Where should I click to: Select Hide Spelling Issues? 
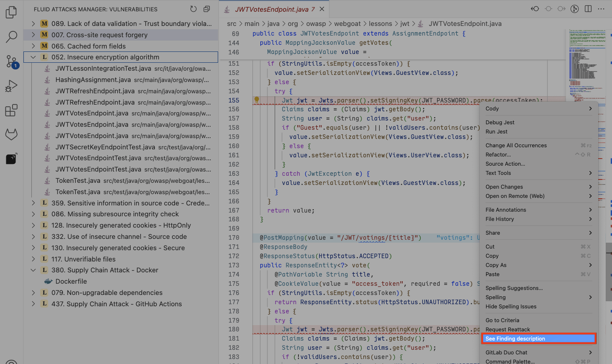pyautogui.click(x=539, y=306)
